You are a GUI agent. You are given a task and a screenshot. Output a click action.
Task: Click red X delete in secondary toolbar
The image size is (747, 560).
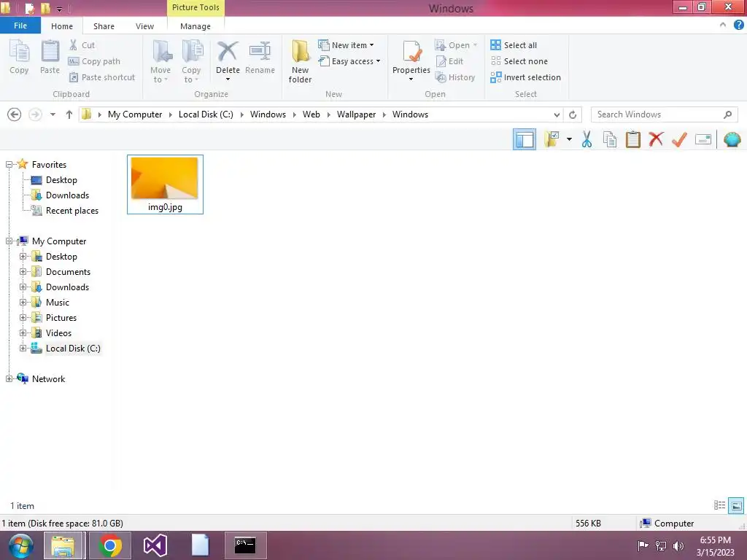(x=656, y=139)
